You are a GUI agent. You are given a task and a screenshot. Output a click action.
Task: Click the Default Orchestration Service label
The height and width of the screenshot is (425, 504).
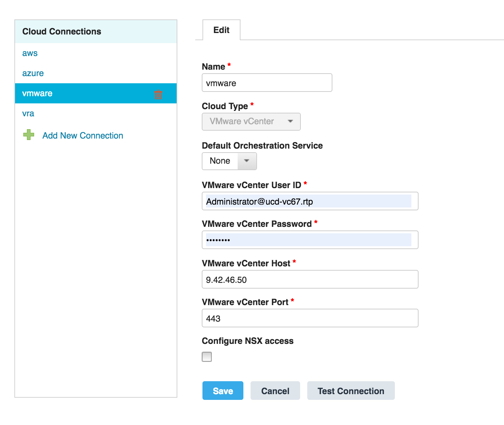click(x=262, y=146)
